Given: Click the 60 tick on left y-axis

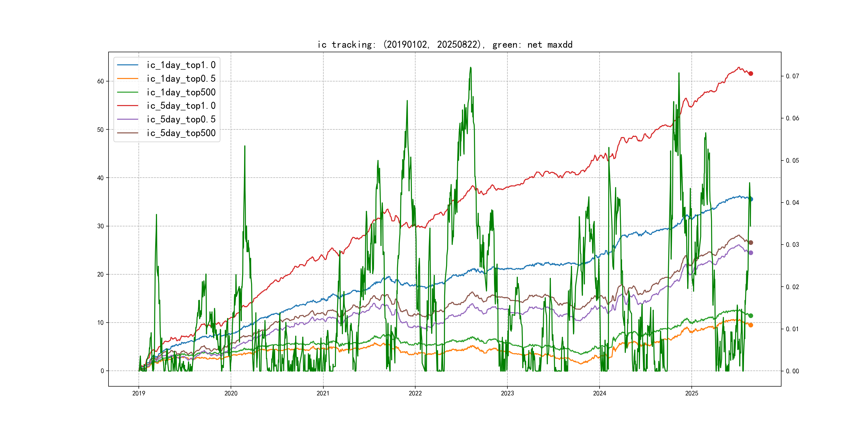Looking at the screenshot, I should pyautogui.click(x=100, y=81).
